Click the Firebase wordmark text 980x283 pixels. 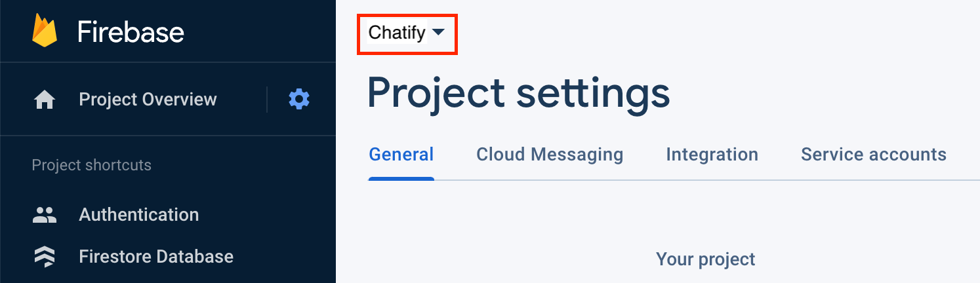[131, 31]
